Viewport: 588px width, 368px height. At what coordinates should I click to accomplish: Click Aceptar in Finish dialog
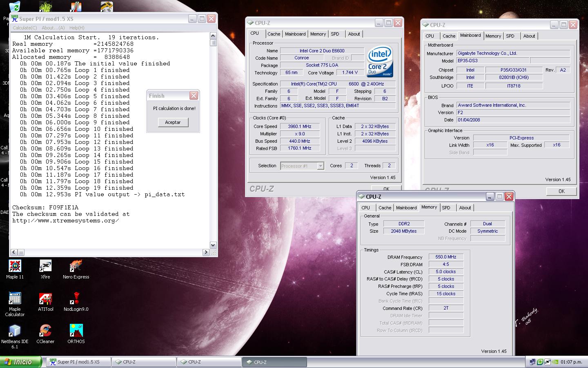[173, 122]
